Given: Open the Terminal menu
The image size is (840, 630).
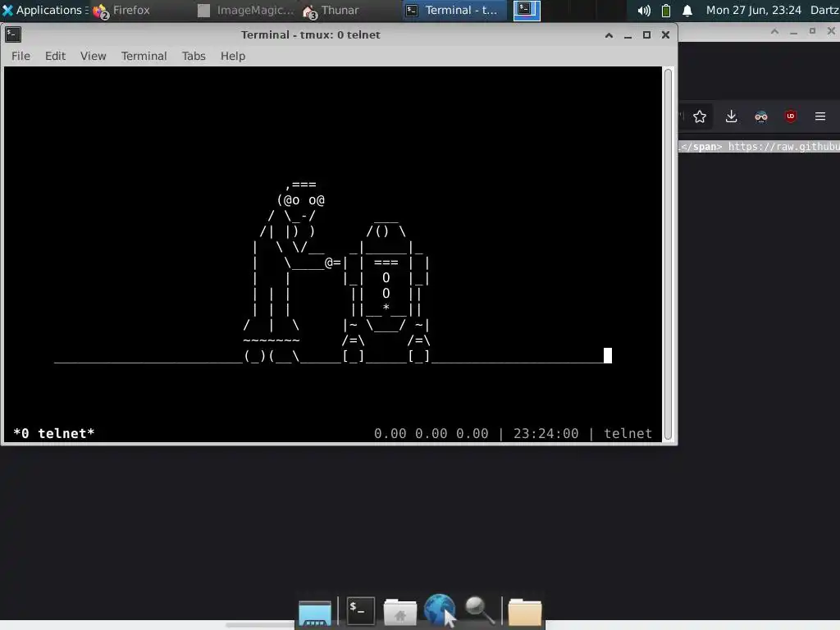Looking at the screenshot, I should tap(144, 56).
